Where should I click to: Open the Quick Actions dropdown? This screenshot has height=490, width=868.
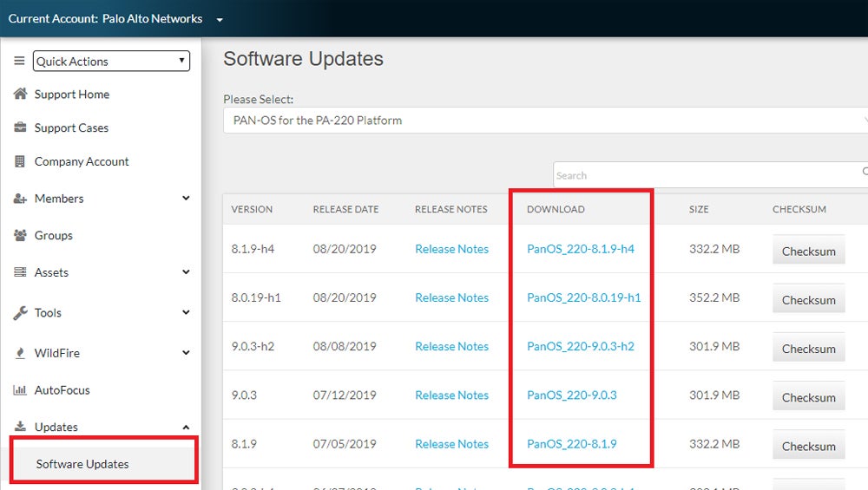(111, 61)
